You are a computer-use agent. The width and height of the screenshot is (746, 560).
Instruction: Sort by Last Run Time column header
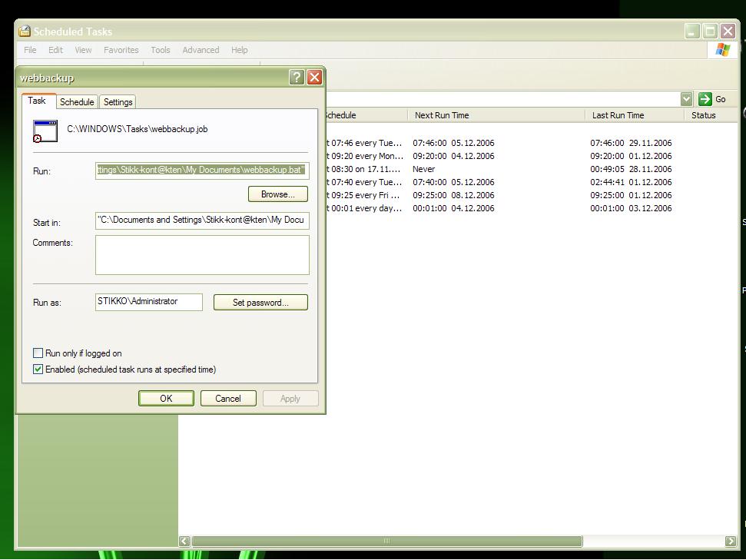634,115
